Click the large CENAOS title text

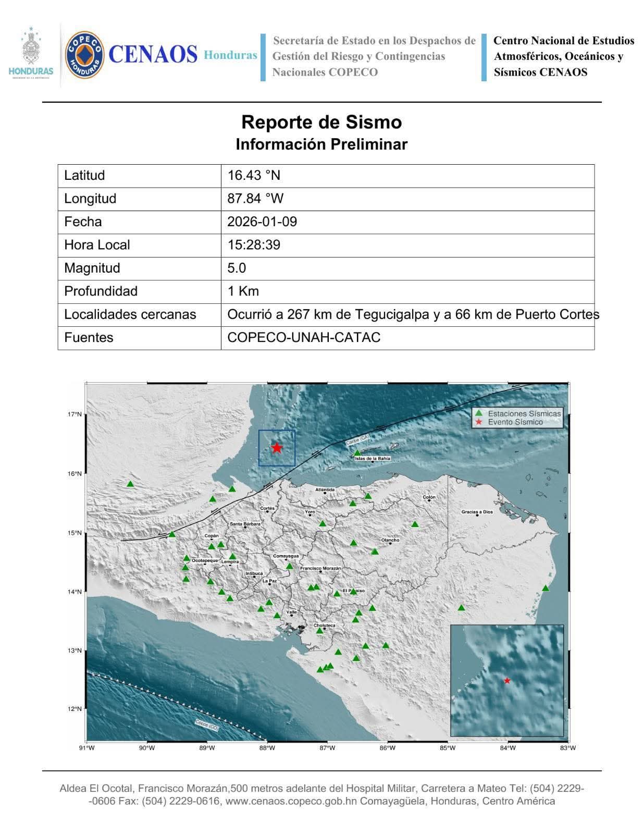[153, 55]
